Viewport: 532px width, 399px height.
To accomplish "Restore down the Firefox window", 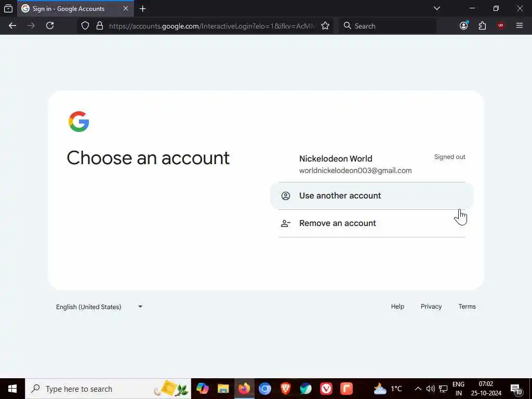I will [496, 8].
